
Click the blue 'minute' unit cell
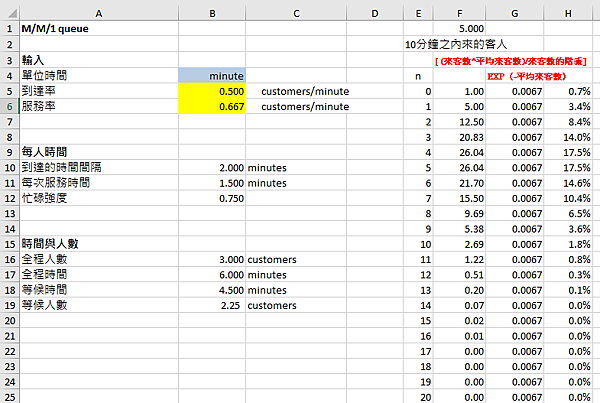click(x=212, y=76)
